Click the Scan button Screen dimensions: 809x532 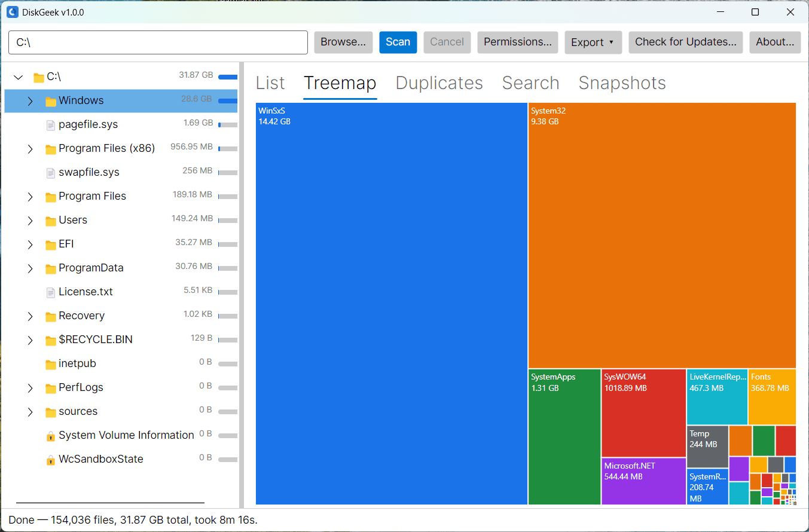click(398, 42)
